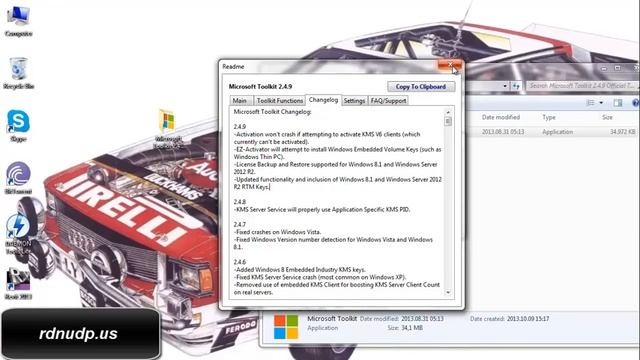Open the Recycle Bin desktop icon
The height and width of the screenshot is (360, 640).
point(18,73)
